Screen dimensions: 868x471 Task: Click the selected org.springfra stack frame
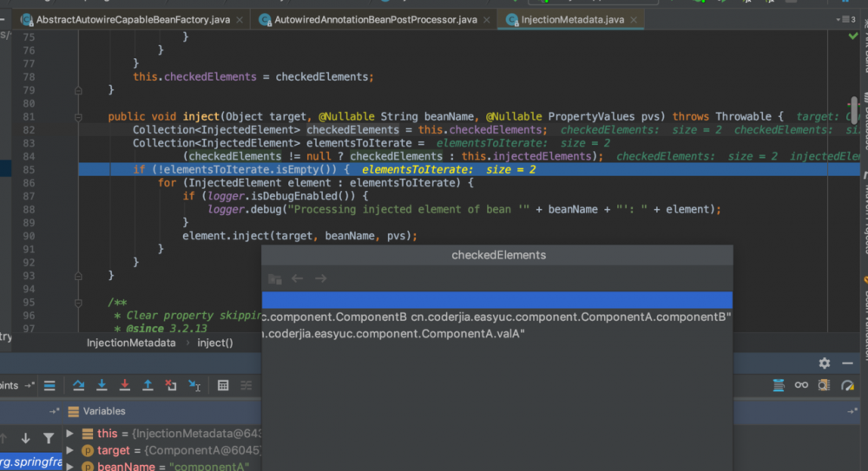[31, 461]
